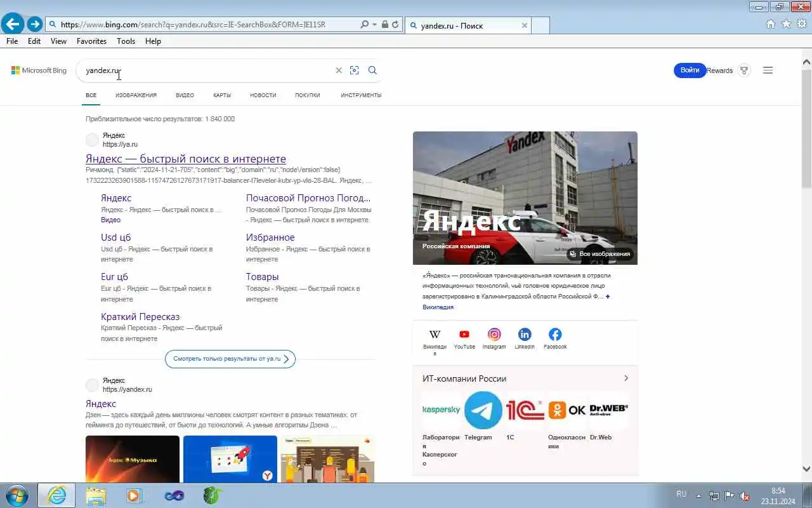812x508 pixels.
Task: Select the Kaspersky company card
Action: tap(442, 429)
